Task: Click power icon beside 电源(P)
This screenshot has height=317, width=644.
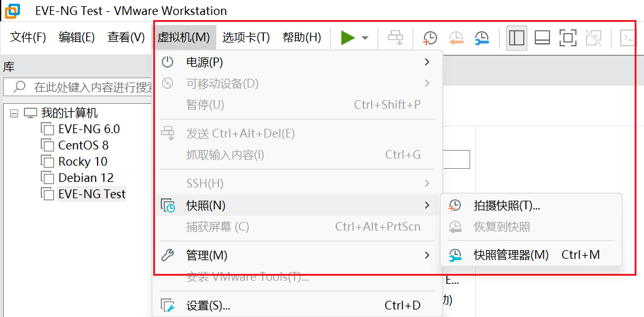Action: (167, 62)
